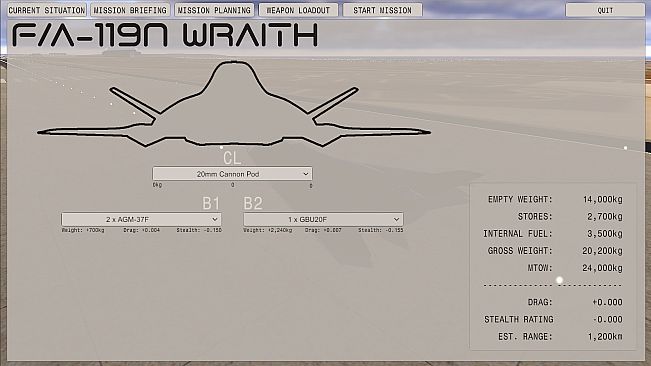This screenshot has width=651, height=366.
Task: Click the B2 Stealth -0.155 text
Action: pyautogui.click(x=381, y=230)
